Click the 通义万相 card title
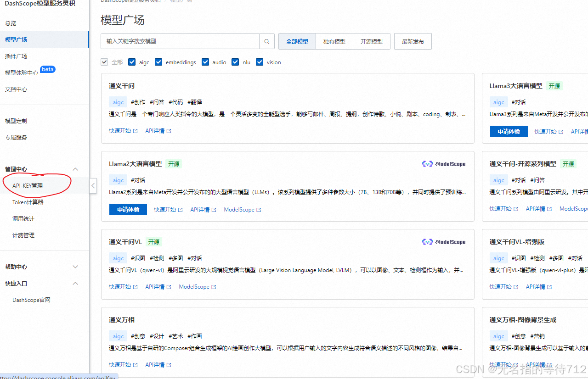Image resolution: width=588 pixels, height=379 pixels. 122,320
